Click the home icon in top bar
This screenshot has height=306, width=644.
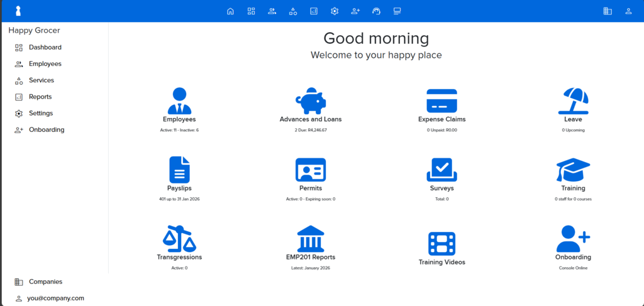point(230,11)
